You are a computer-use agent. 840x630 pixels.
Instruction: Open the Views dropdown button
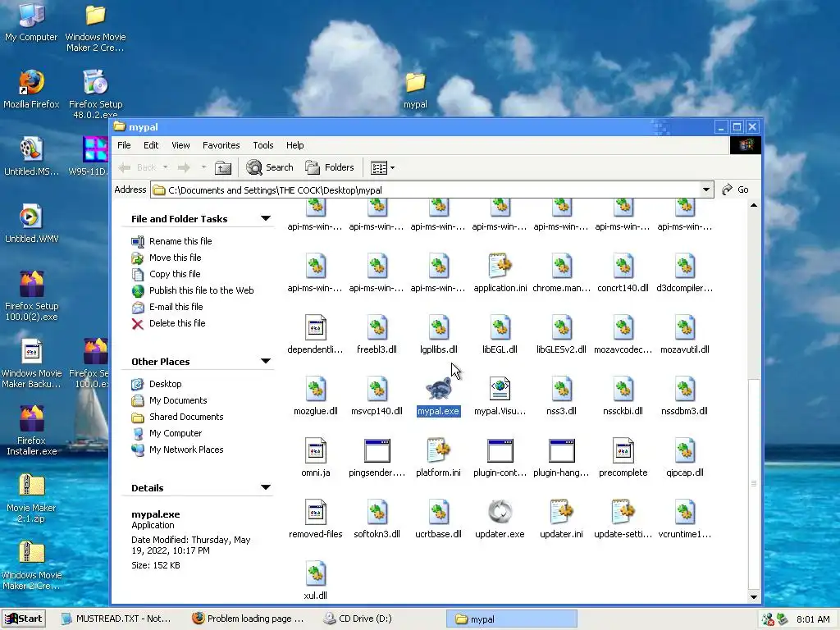(x=383, y=167)
